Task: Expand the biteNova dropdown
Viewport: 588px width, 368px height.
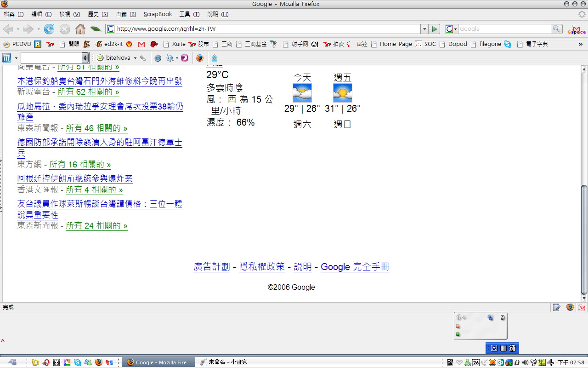Action: 135,58
